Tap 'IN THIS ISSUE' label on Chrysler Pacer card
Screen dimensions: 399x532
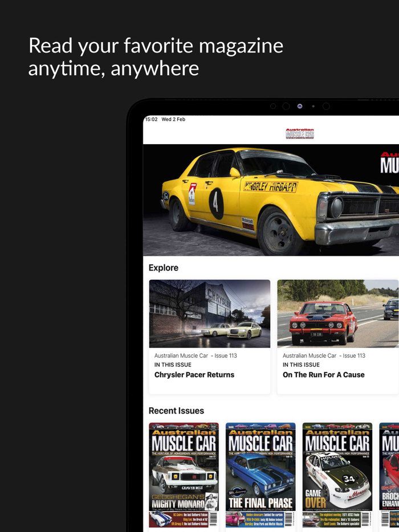click(x=173, y=365)
